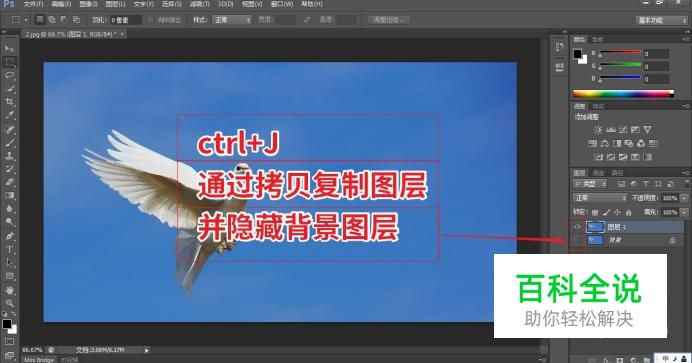Add a Brightness/Contrast adjustment
This screenshot has height=363, width=692.
(x=598, y=130)
